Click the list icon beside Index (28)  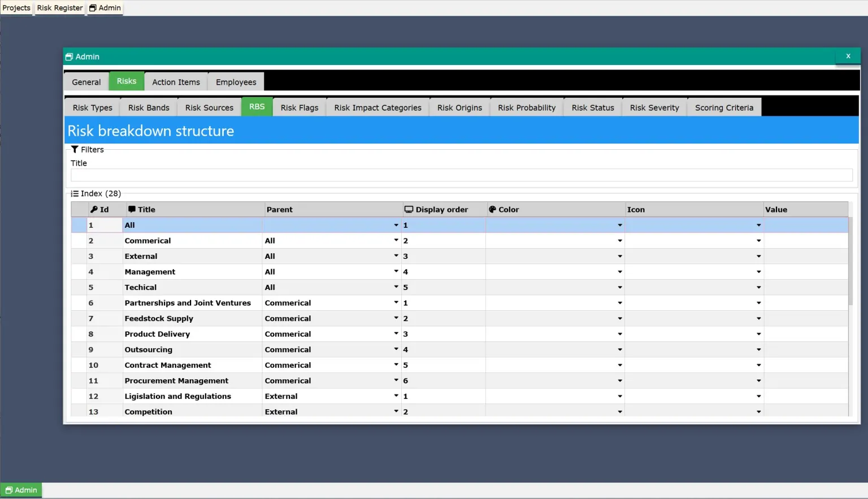click(x=75, y=194)
